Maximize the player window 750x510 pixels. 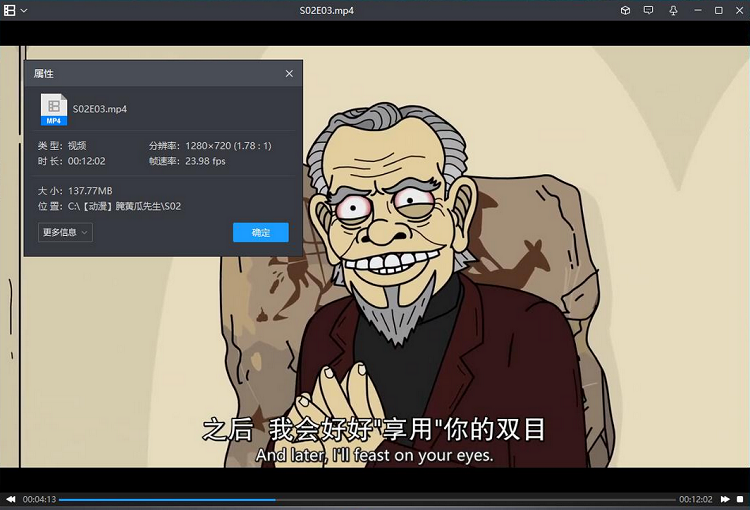pos(718,10)
